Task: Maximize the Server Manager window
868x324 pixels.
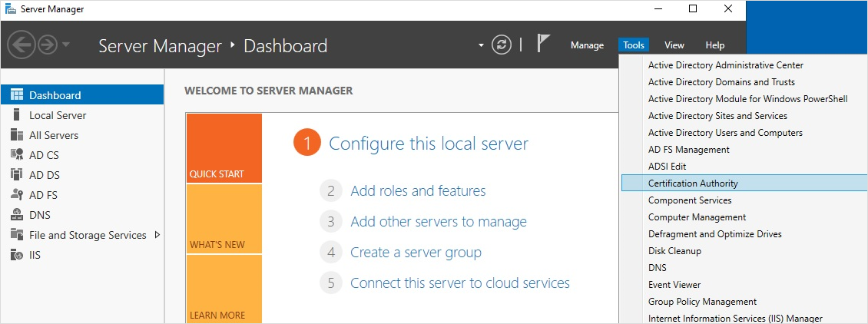Action: click(693, 8)
